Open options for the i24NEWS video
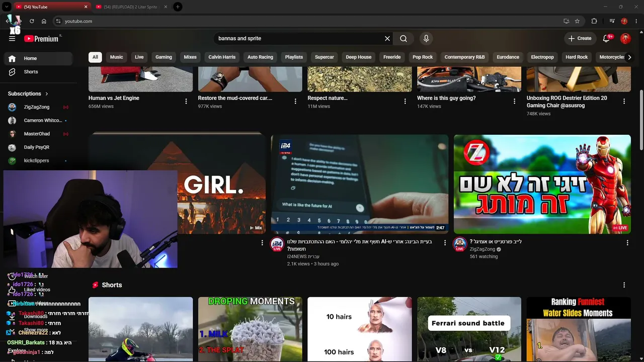 point(445,243)
